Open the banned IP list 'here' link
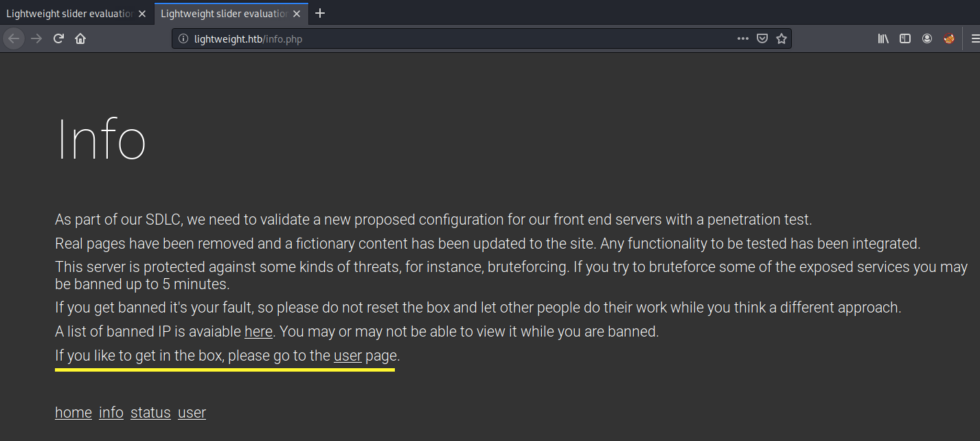980x441 pixels. point(258,332)
